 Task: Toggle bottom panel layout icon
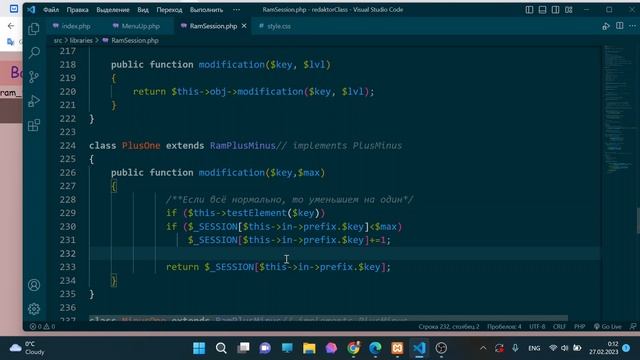pyautogui.click(x=542, y=9)
